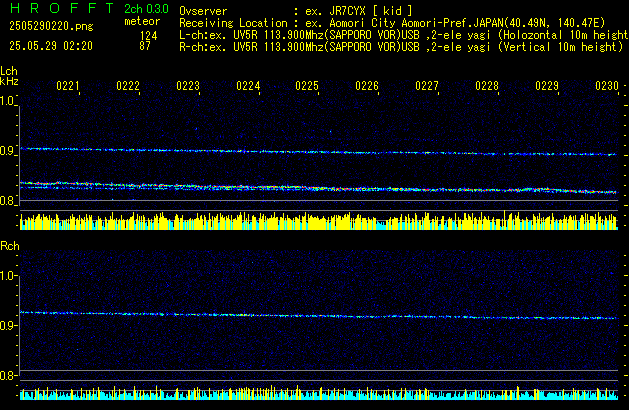Click the R-ch UV5R description line
This screenshot has width=629, height=410.
[401, 47]
